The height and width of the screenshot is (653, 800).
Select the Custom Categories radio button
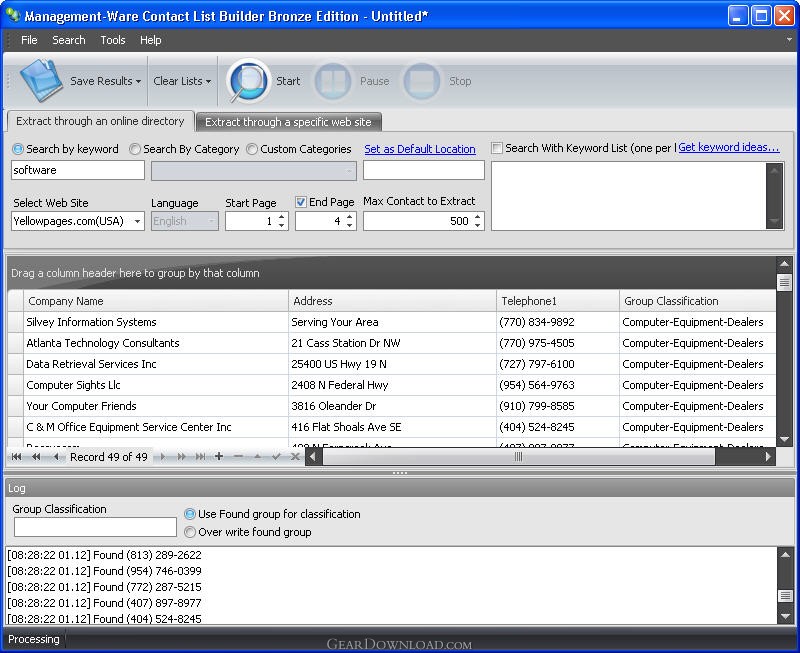tap(252, 149)
